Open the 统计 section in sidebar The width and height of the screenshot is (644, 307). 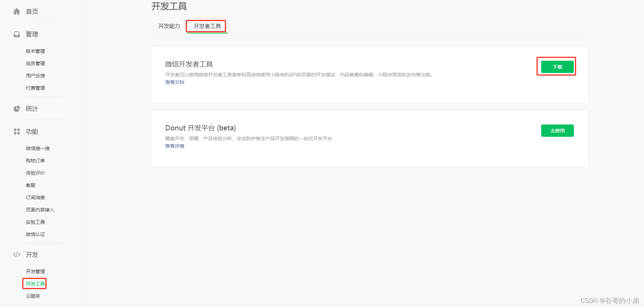coord(32,109)
